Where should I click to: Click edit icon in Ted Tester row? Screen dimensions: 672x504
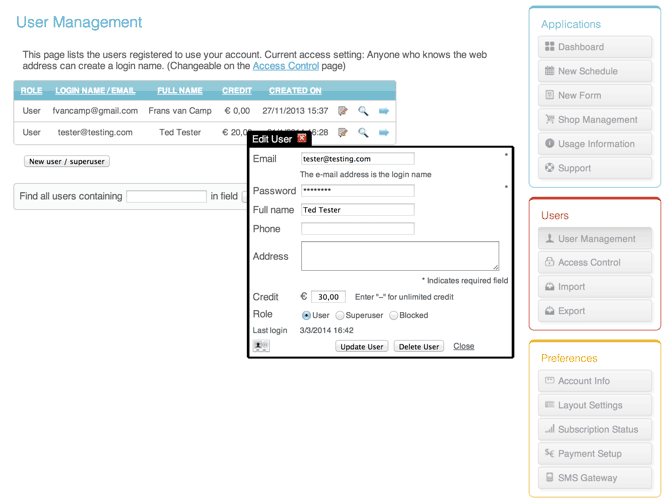tap(343, 132)
